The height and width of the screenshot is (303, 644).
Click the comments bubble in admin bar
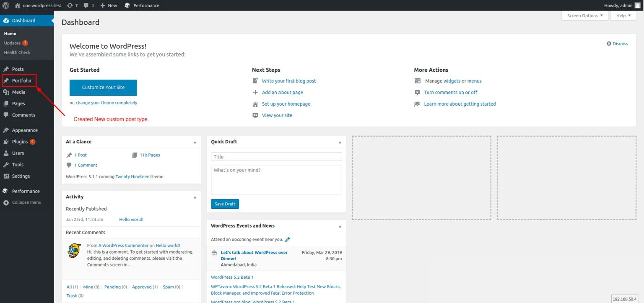point(86,5)
